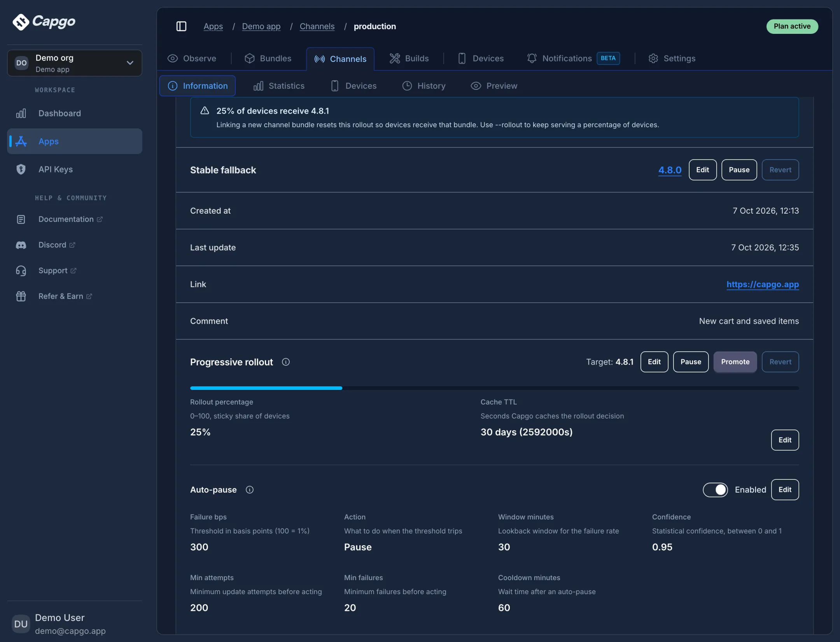This screenshot has width=840, height=642.
Task: Open the Settings tab
Action: coord(672,58)
